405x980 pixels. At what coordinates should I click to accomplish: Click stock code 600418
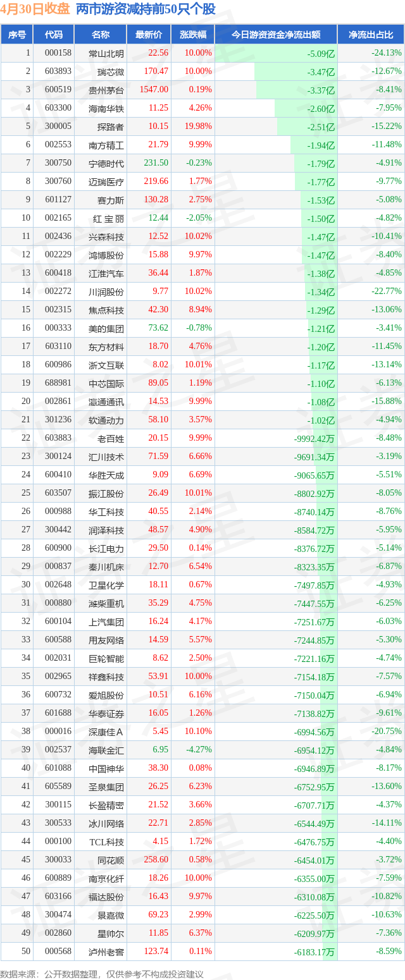click(58, 273)
